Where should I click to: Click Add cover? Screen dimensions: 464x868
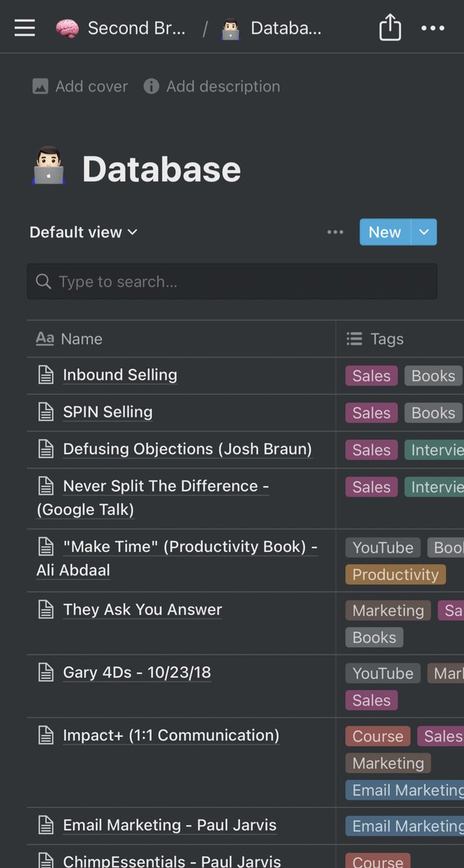80,86
